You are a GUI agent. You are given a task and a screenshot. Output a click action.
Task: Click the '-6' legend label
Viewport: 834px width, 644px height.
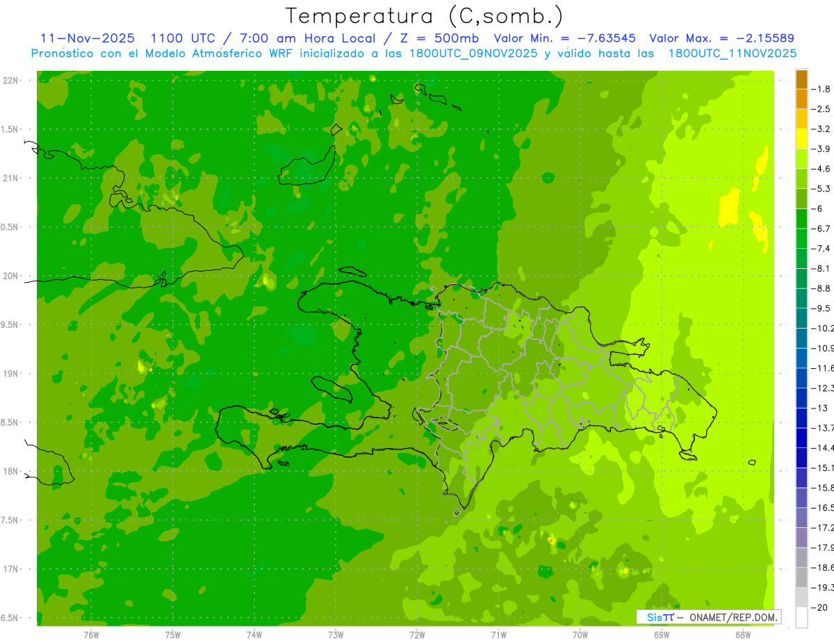pyautogui.click(x=817, y=208)
